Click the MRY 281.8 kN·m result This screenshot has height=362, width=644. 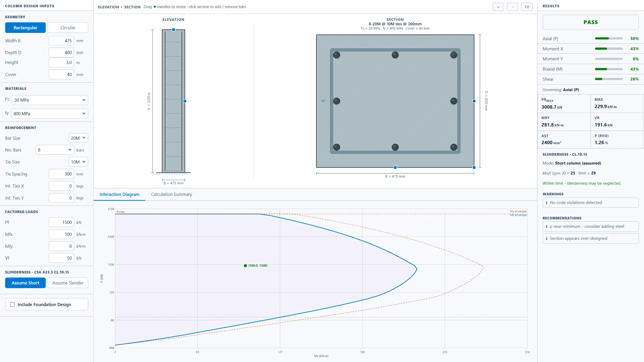564,122
